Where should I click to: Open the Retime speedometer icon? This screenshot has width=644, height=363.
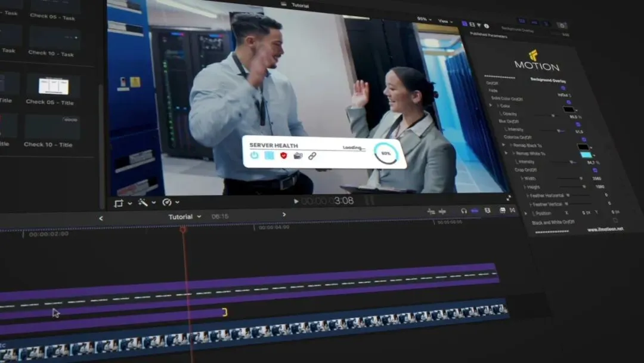coord(166,202)
